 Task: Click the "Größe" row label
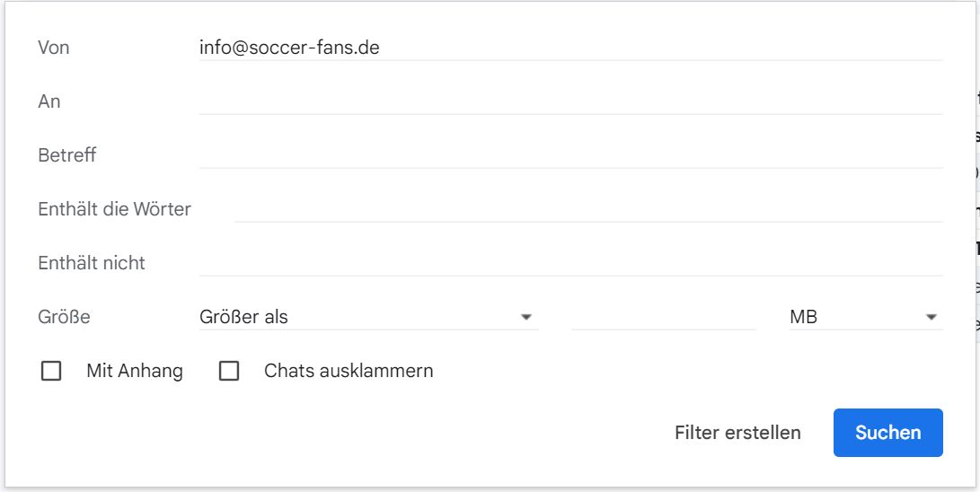[65, 317]
